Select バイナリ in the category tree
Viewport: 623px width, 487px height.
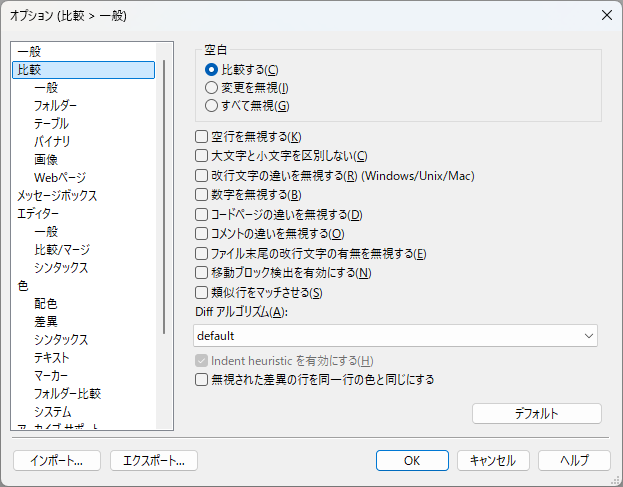click(x=52, y=142)
